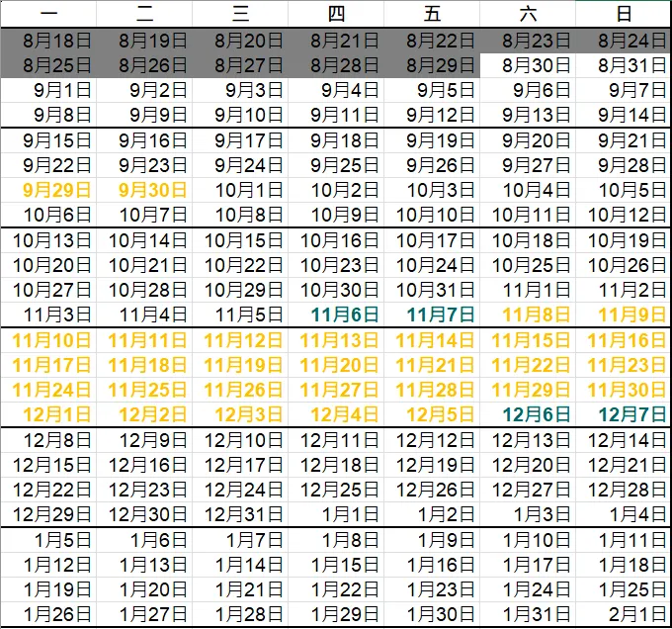
Task: Click the 1月25日 cell
Action: (624, 590)
